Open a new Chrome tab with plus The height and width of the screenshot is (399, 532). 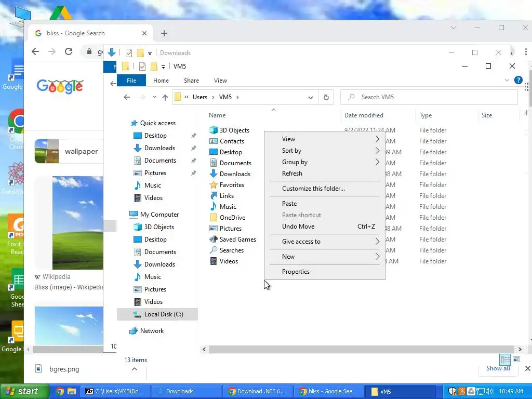tap(164, 33)
